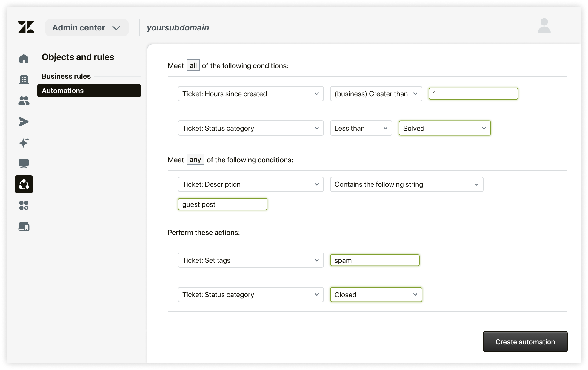Open the 'Less than' operator dropdown
Screen dimensions: 588x370
pyautogui.click(x=361, y=128)
